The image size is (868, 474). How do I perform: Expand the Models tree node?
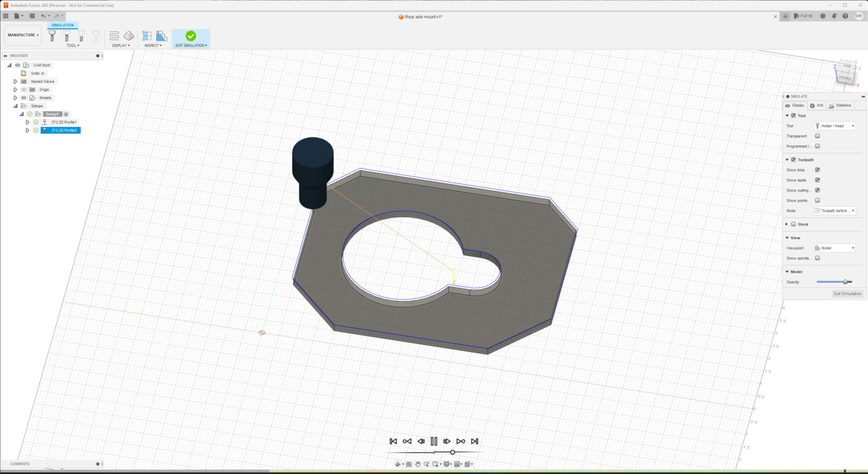click(15, 98)
